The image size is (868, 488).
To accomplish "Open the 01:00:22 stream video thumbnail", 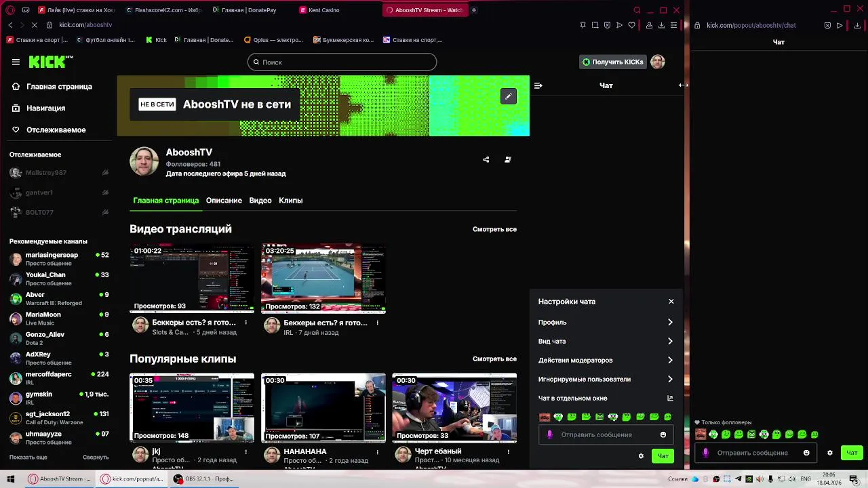I will pos(192,279).
